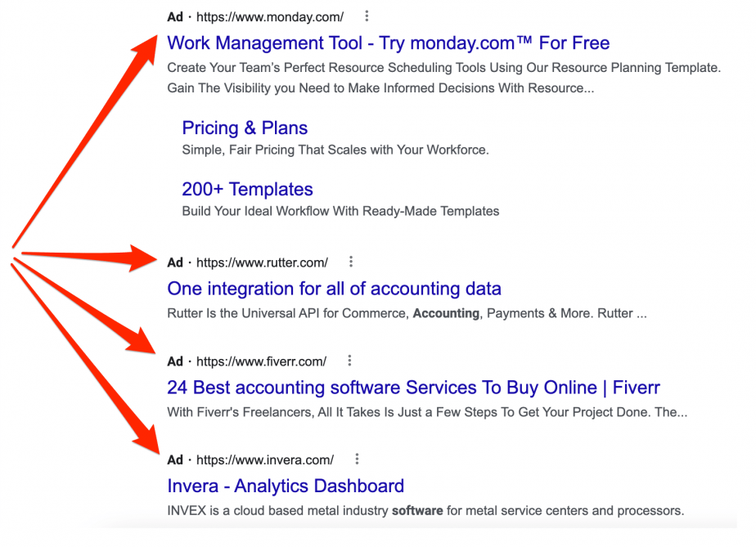The height and width of the screenshot is (547, 756).
Task: Open the three-dot menu on the Invera ad
Action: pyautogui.click(x=357, y=459)
